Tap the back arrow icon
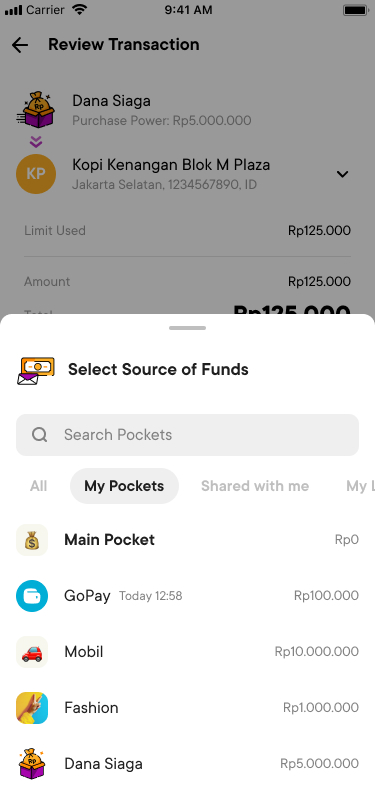This screenshot has width=375, height=812. point(20,45)
